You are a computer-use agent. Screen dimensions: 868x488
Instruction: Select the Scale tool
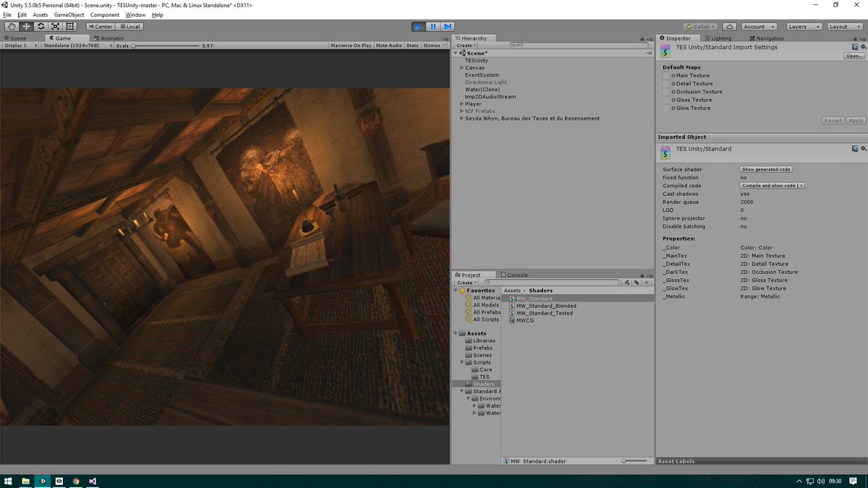point(55,27)
